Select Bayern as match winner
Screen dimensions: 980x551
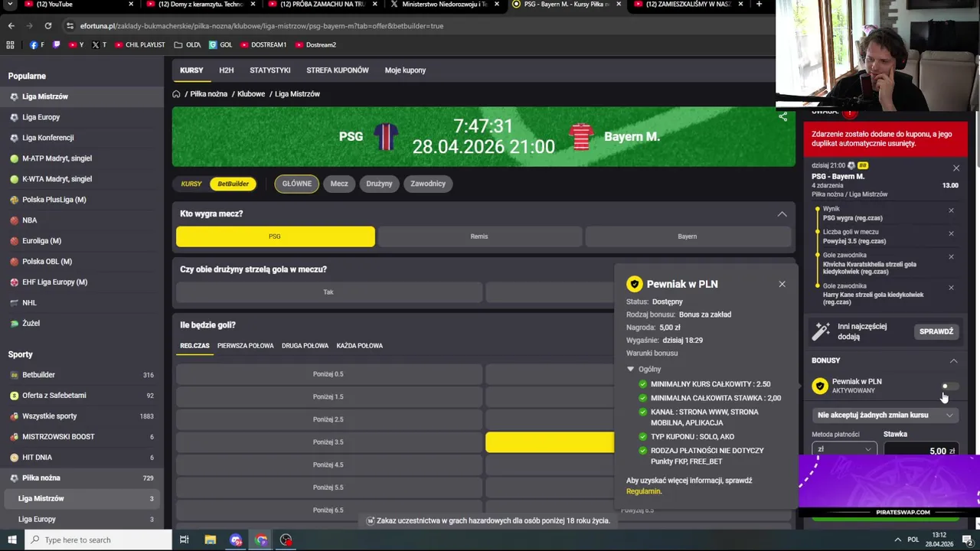point(688,236)
